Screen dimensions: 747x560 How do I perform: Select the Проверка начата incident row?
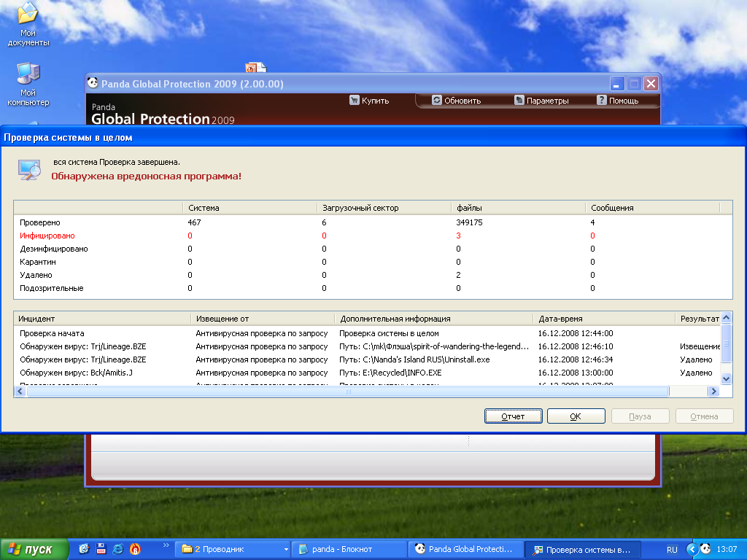(x=367, y=333)
